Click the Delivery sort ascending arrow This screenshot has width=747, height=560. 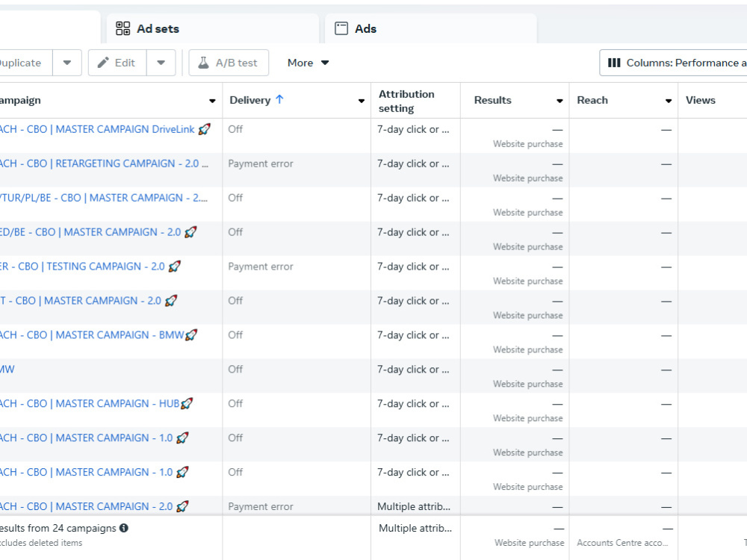(x=279, y=99)
